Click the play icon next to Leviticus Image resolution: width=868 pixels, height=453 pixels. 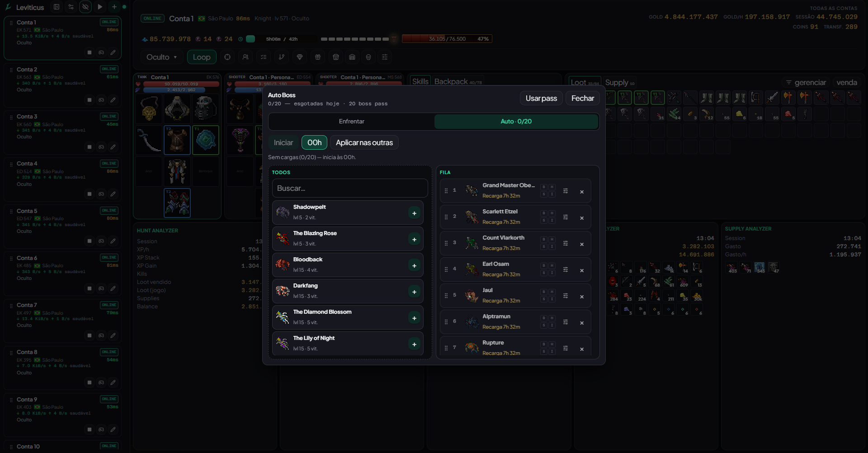click(100, 7)
